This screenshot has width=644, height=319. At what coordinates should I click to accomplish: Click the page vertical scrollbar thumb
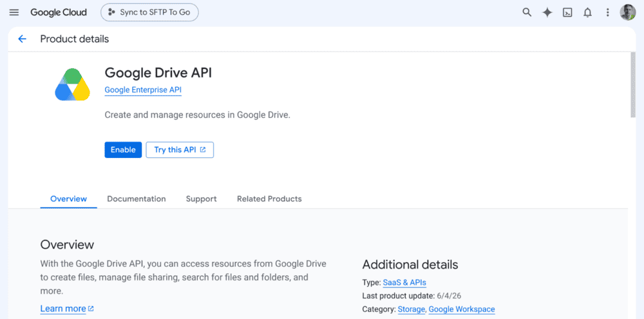[633, 85]
